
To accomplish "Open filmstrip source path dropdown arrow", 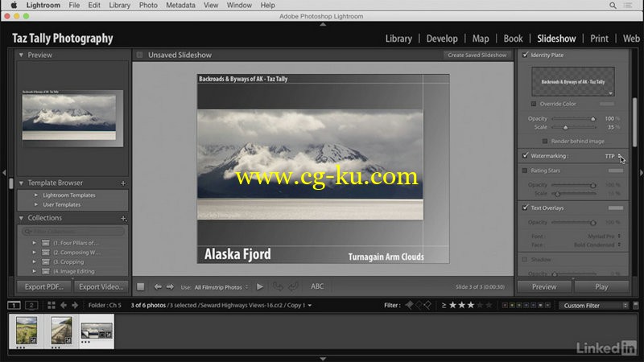I will pos(310,306).
